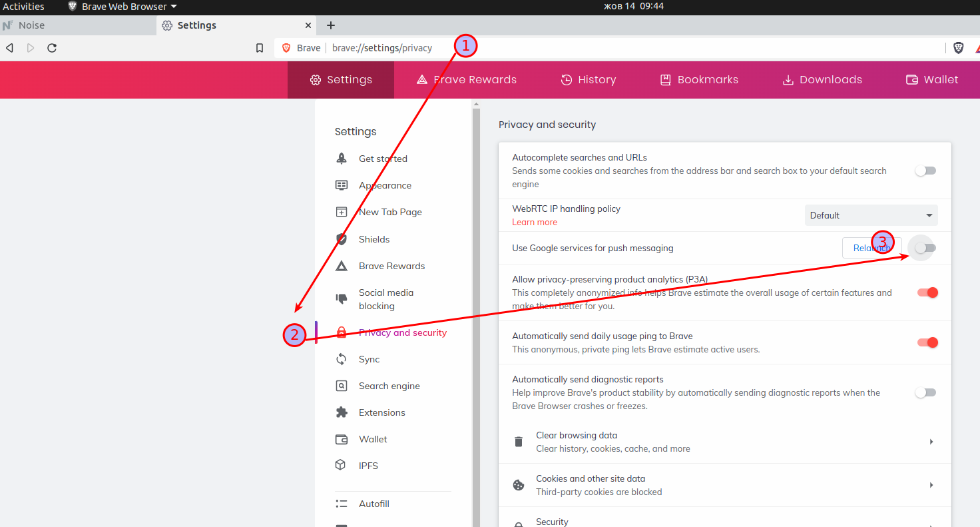Click the Activities button in the top bar
Screen dimensions: 980x527
pos(23,7)
